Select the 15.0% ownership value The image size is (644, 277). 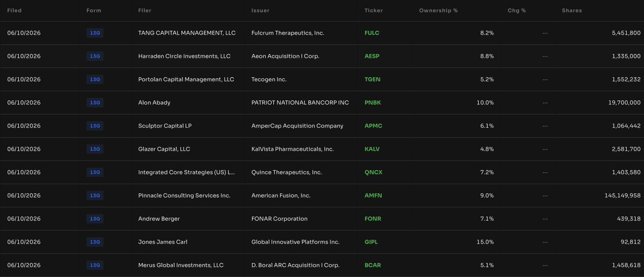click(486, 242)
